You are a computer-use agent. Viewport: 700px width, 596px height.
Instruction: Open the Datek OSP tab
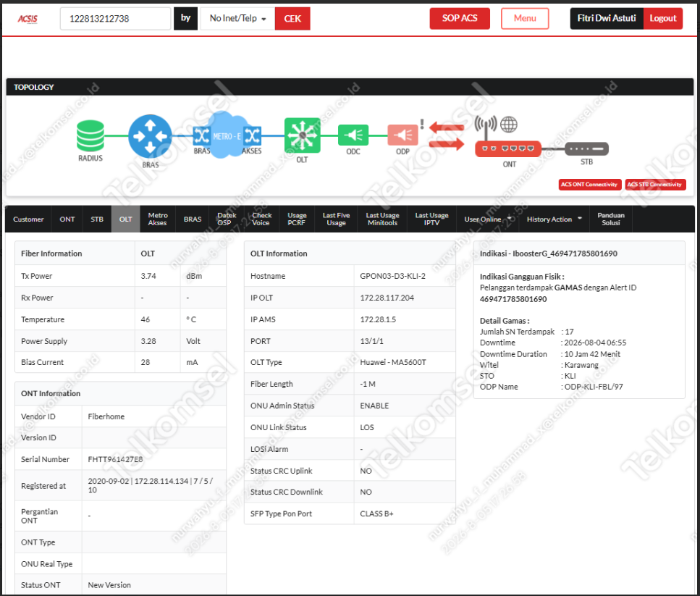coord(227,219)
